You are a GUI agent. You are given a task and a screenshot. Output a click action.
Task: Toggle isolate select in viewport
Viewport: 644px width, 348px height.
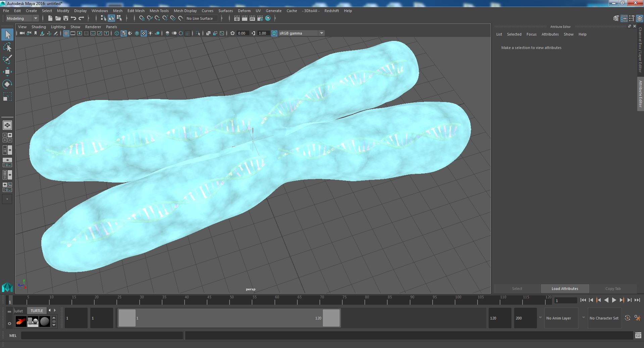pyautogui.click(x=198, y=33)
